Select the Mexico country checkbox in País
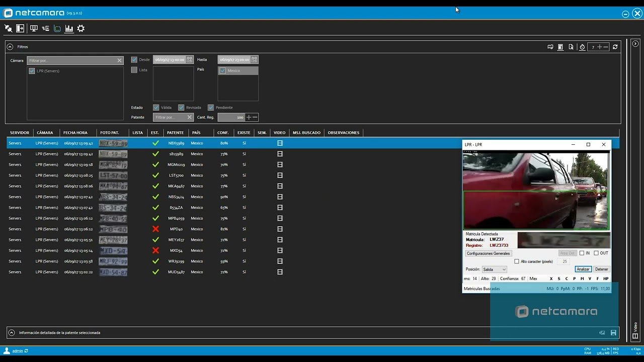Screen dimensions: 644x362 (x=223, y=71)
